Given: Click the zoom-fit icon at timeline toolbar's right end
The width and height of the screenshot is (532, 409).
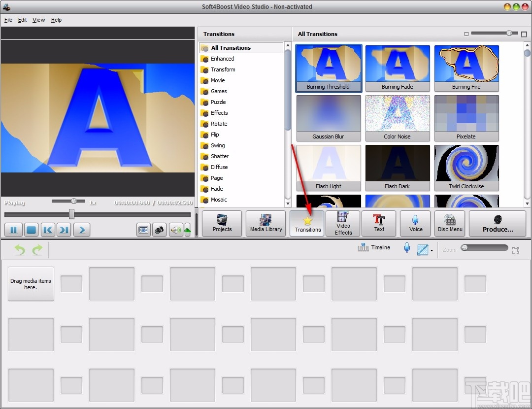Looking at the screenshot, I should tap(516, 250).
